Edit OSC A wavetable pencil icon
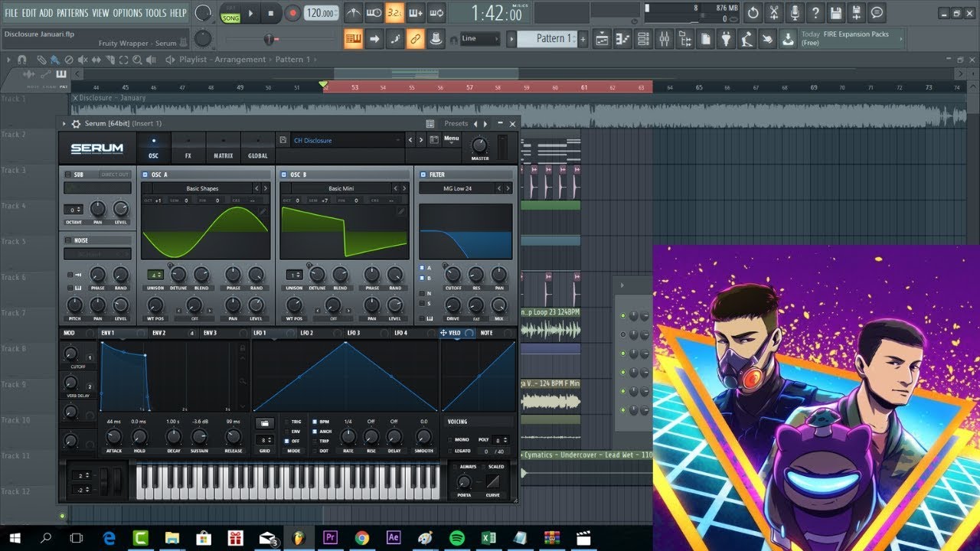The image size is (980, 551). click(x=263, y=211)
